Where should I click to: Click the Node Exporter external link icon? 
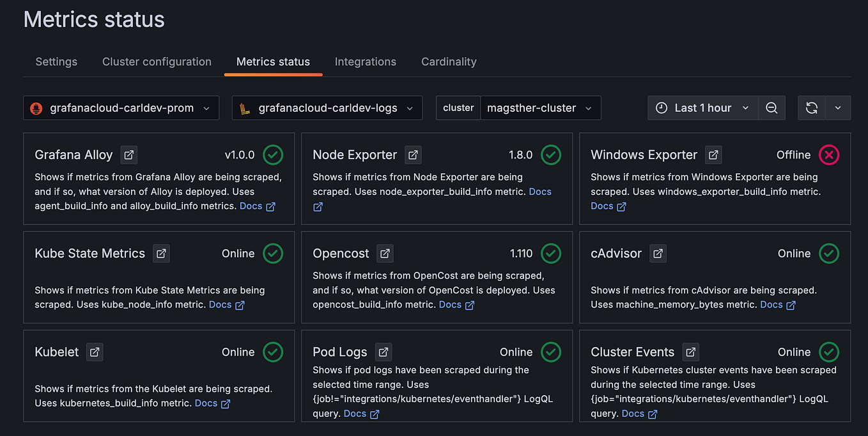tap(412, 155)
